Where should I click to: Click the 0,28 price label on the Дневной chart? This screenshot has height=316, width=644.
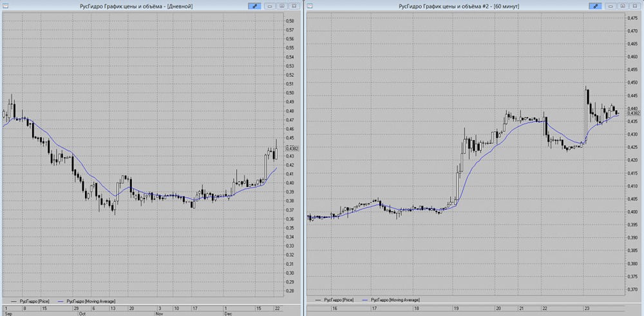[290, 291]
